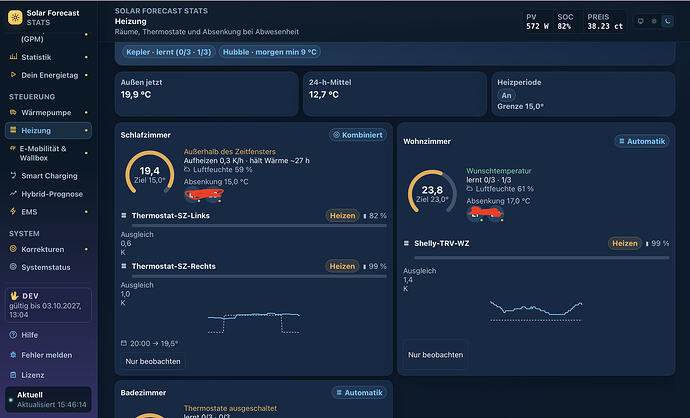Click the Heizung radiator icon in sidebar

13,130
